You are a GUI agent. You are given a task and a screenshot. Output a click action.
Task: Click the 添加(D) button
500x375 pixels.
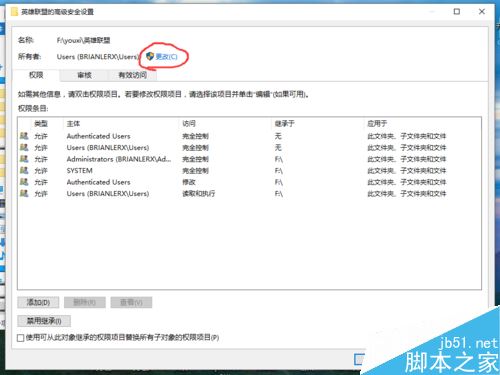(x=38, y=302)
